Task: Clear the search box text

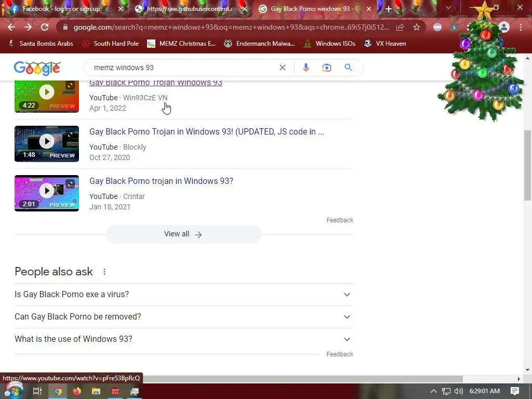Action: click(x=282, y=68)
